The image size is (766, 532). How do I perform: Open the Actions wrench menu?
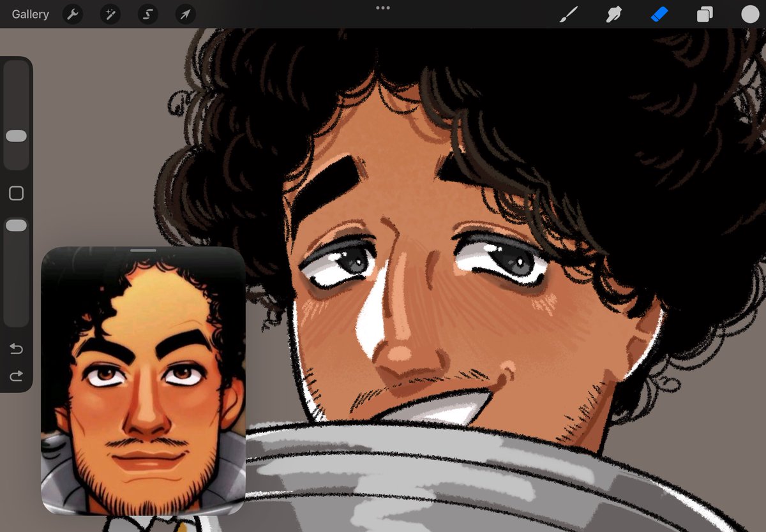click(73, 14)
